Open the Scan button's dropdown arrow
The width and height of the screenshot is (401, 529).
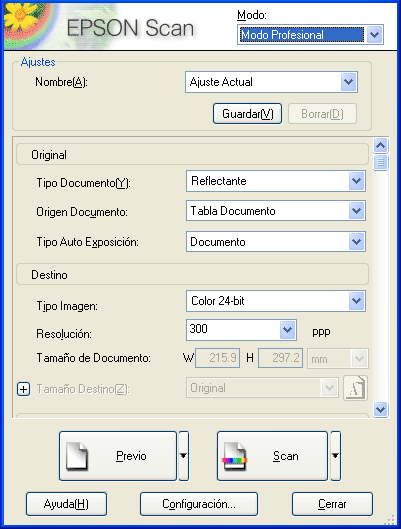(x=335, y=456)
